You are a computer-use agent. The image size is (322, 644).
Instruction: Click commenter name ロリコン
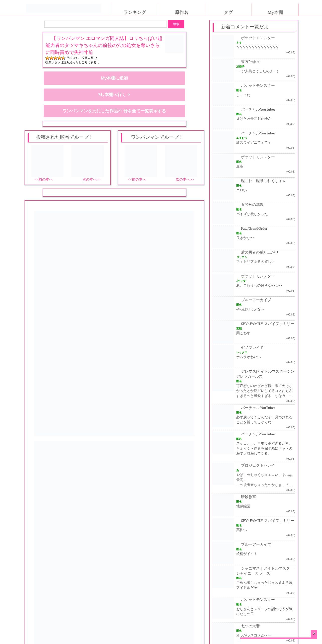(x=242, y=257)
